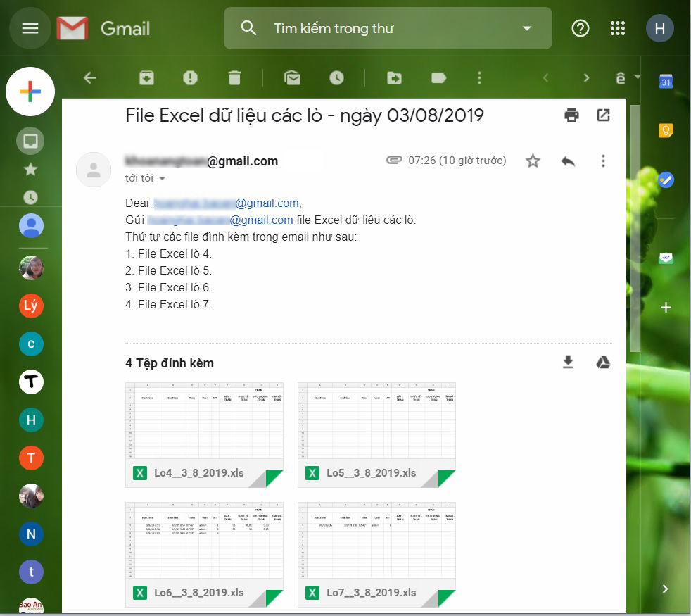
Task: Delete this email using the trash icon
Action: pos(234,78)
